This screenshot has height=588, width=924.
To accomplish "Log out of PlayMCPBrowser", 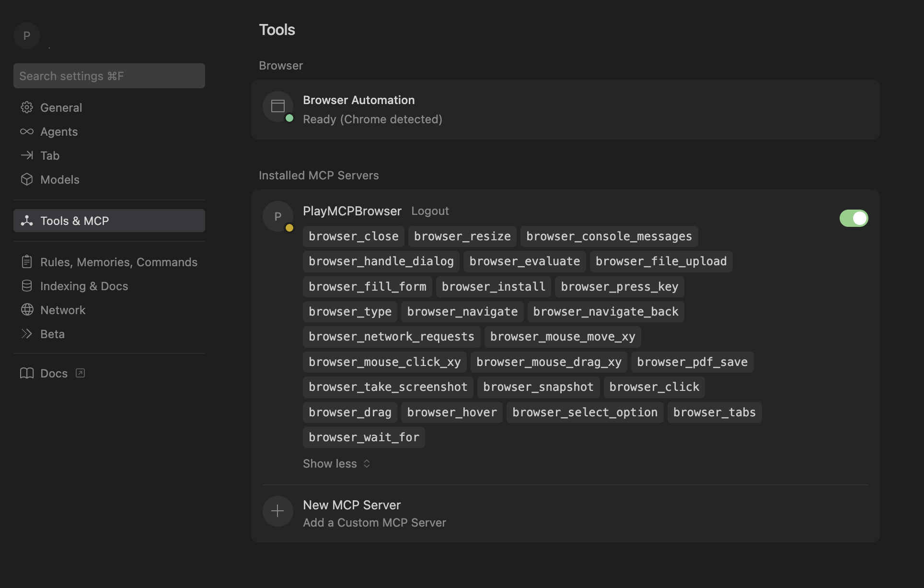I will (430, 211).
